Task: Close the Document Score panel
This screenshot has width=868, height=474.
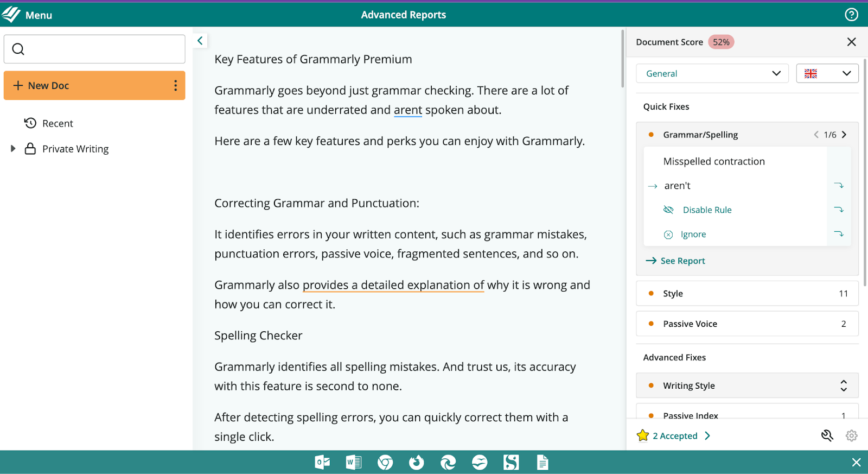Action: 851,42
